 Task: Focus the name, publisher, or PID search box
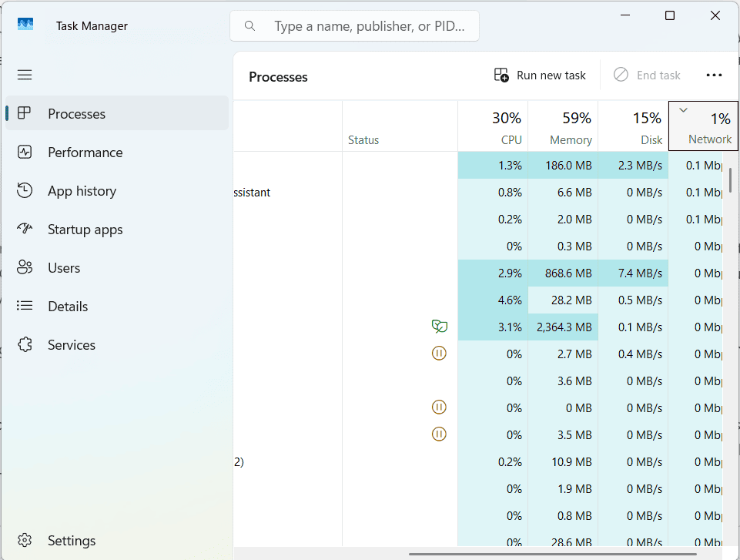click(354, 26)
